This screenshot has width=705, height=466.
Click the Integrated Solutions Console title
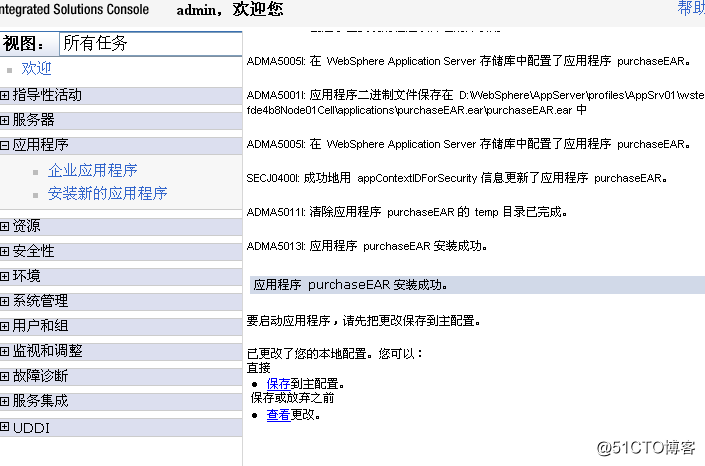pyautogui.click(x=74, y=9)
